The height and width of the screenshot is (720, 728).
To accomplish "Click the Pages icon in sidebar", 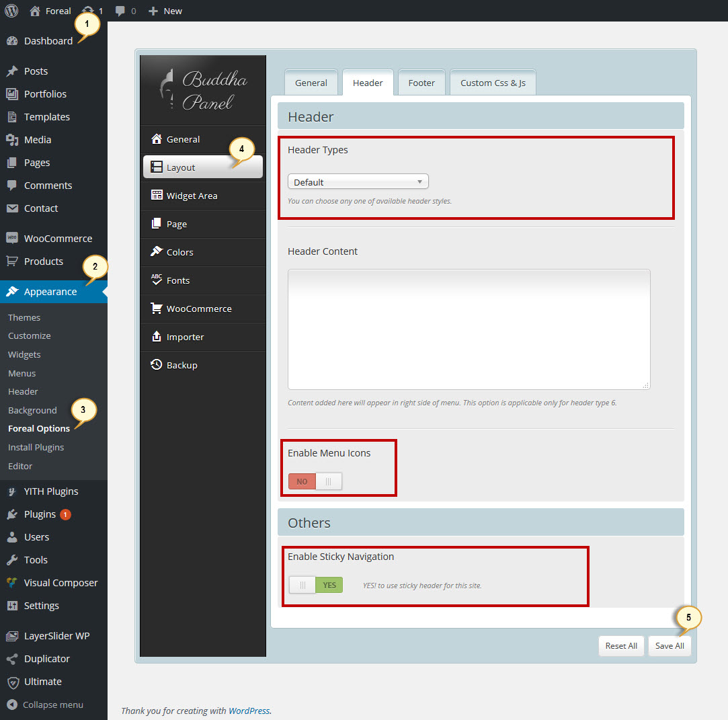I will tap(13, 163).
